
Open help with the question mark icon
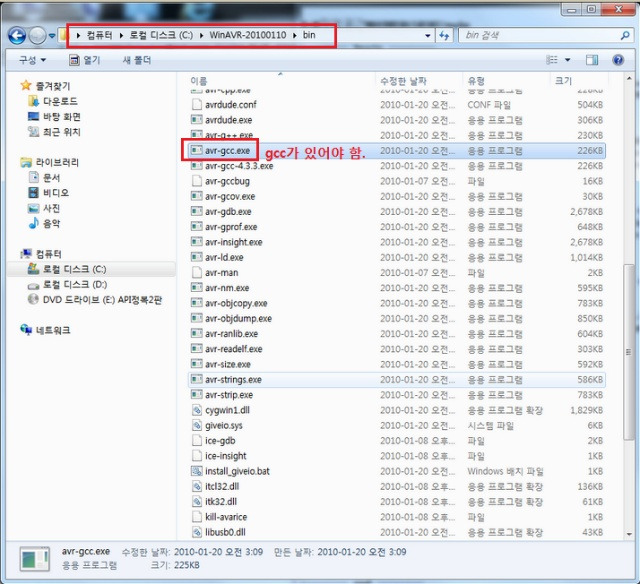click(x=618, y=60)
